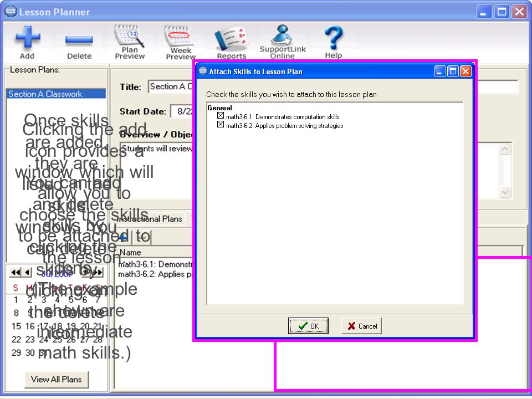Maximize the Attach Skills to Lesson Plan dialog
This screenshot has width=532, height=399.
(x=453, y=71)
